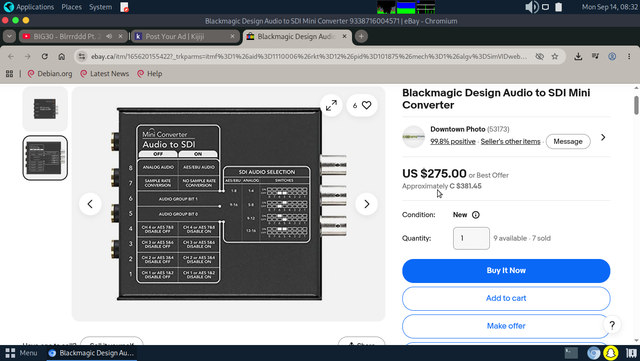Open the clock showing Mon Sep 14

click(609, 7)
